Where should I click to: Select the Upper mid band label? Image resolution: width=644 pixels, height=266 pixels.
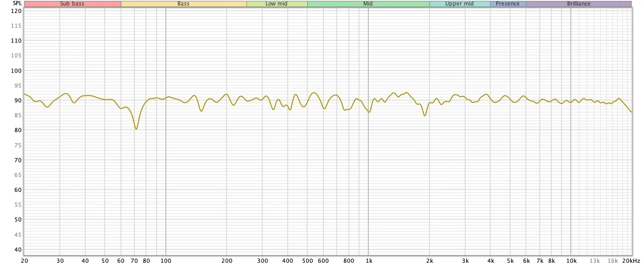click(460, 4)
